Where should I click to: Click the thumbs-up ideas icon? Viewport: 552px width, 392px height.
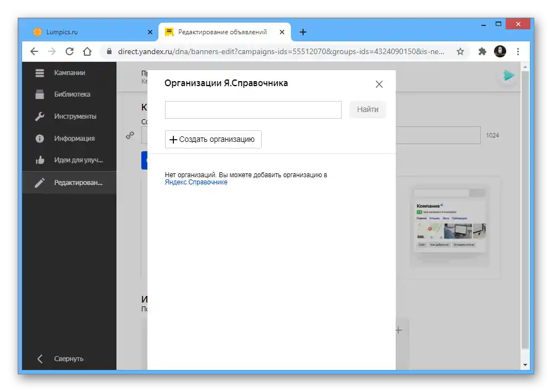point(40,160)
